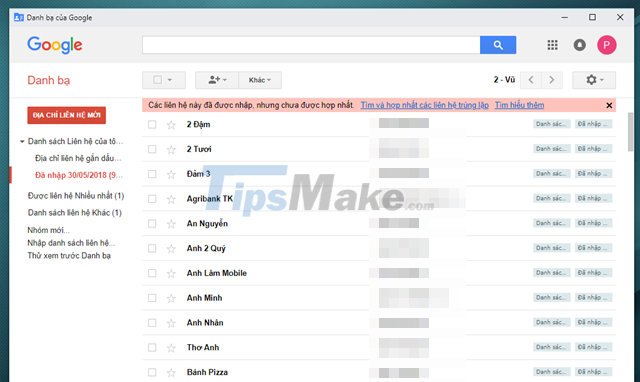Go to next page of contacts
640x382 pixels.
coord(552,80)
